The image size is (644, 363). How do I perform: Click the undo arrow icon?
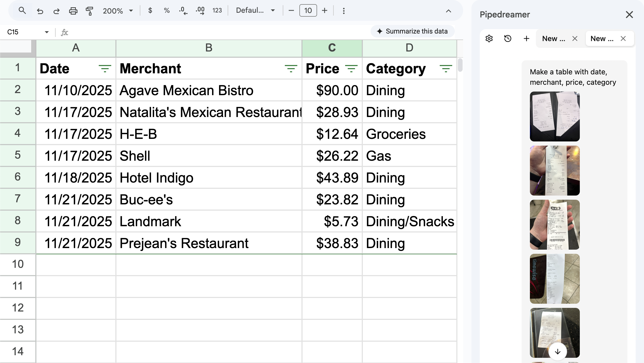click(x=40, y=11)
